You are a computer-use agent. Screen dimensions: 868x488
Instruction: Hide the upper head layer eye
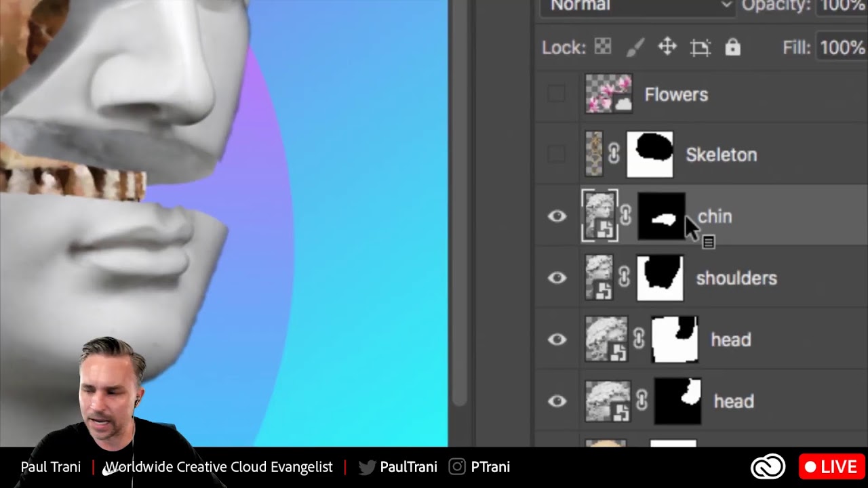tap(557, 340)
